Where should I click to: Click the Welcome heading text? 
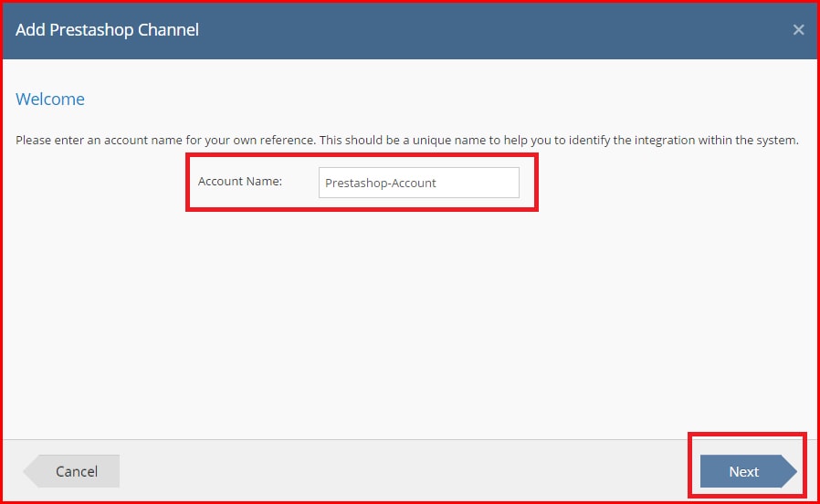(x=50, y=99)
